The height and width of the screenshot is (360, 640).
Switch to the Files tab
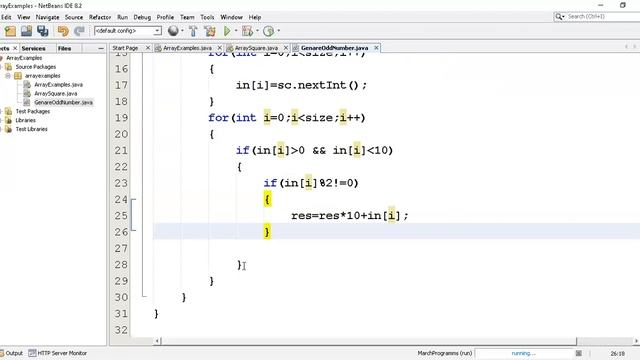(64, 48)
